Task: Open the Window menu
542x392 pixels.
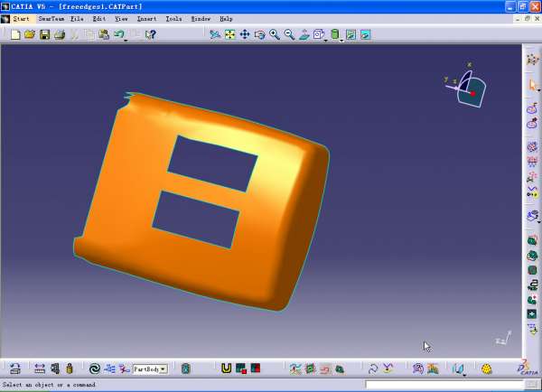Action: 201,19
